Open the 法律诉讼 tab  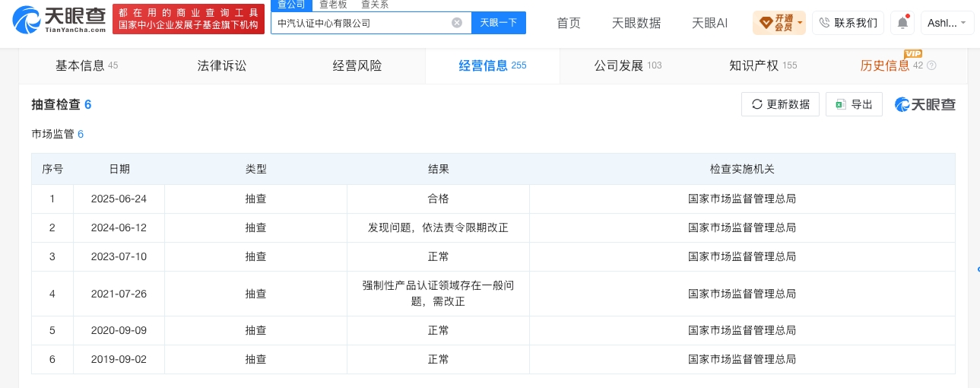(222, 65)
